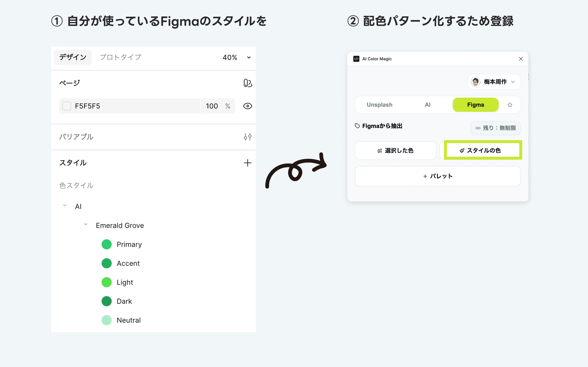Select the Primary green color swatch
Image resolution: width=588 pixels, height=367 pixels.
point(106,244)
